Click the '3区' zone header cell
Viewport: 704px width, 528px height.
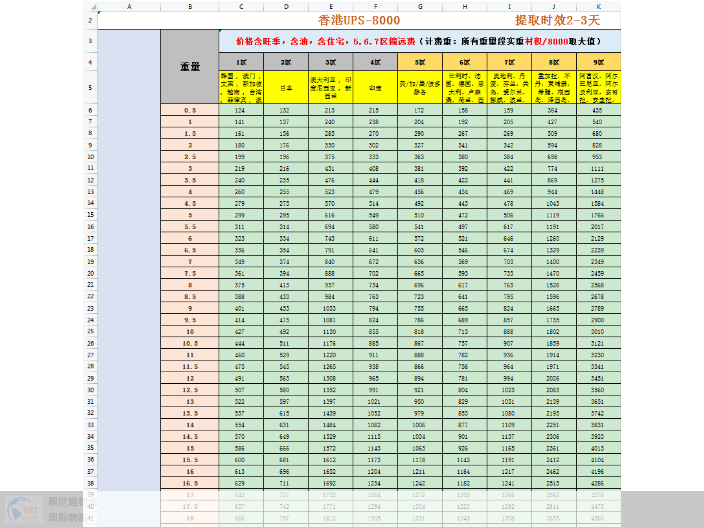(x=331, y=62)
